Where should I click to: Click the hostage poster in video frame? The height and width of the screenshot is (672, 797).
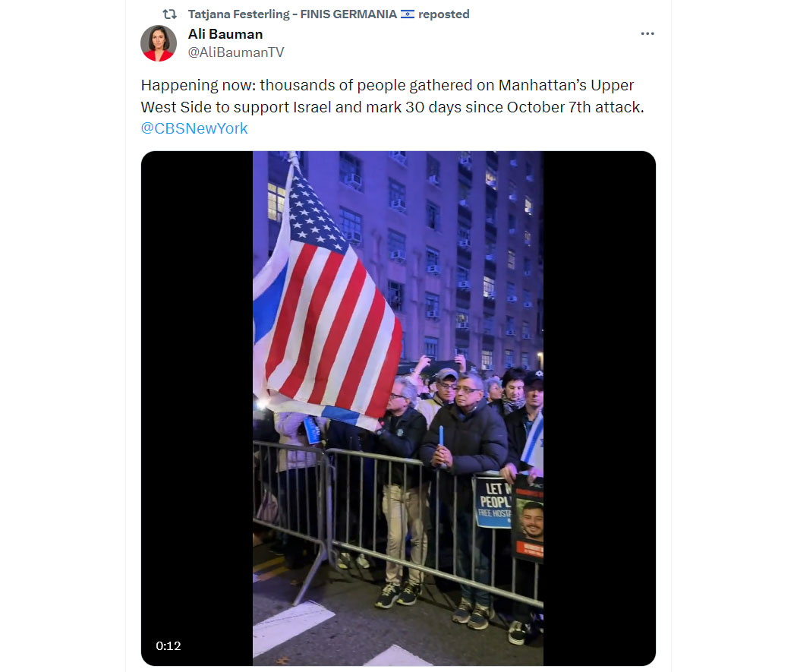click(528, 517)
